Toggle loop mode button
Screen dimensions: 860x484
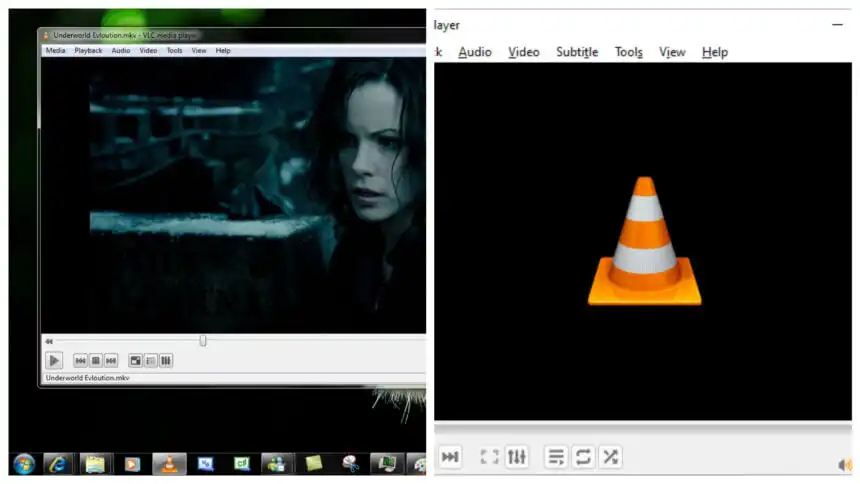(583, 457)
